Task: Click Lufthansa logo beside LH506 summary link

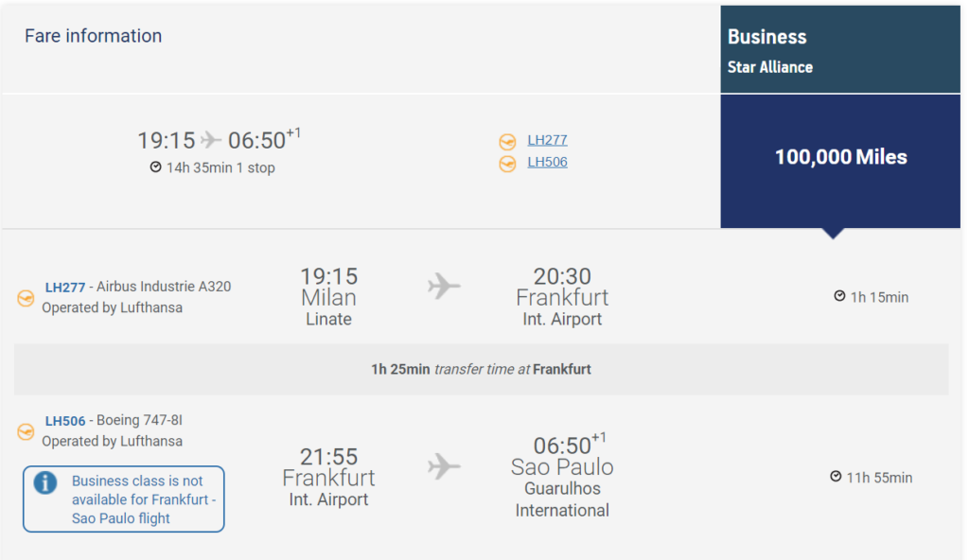Action: (x=507, y=164)
